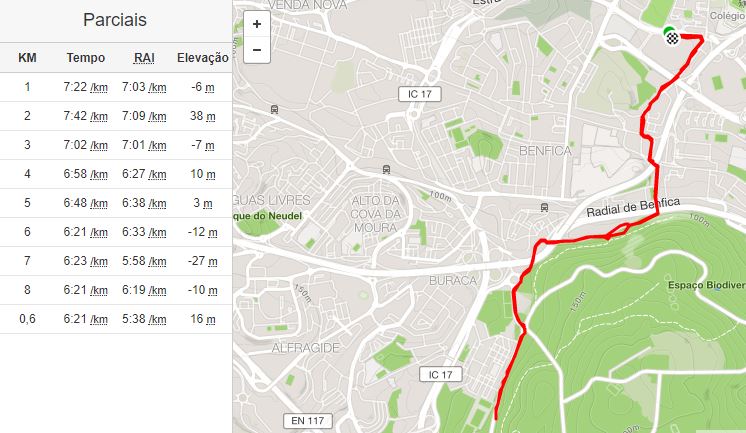This screenshot has height=433, width=746.
Task: Click the EN 117 road shield
Action: [308, 421]
